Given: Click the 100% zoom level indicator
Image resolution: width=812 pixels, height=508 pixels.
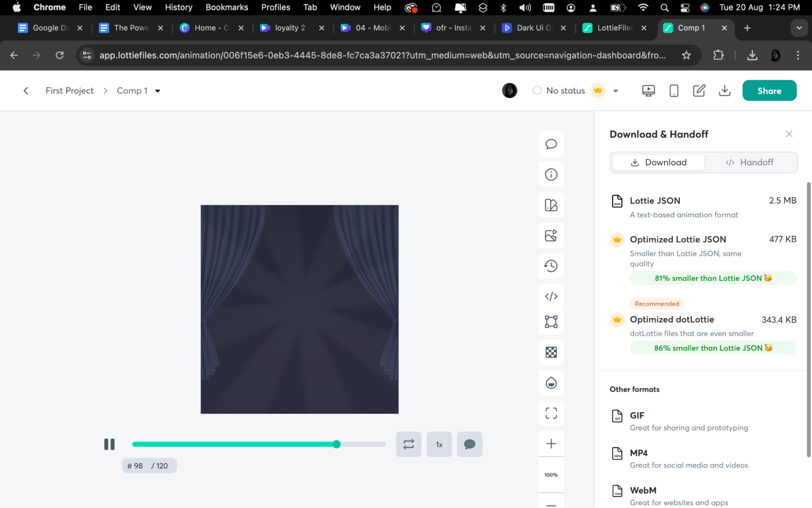Looking at the screenshot, I should click(x=551, y=475).
